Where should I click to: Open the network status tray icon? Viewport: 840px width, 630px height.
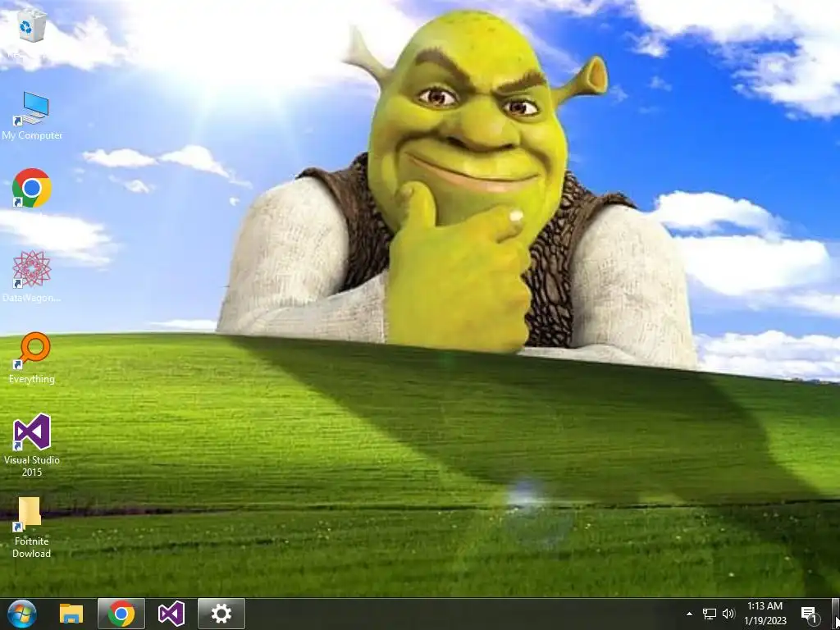pos(710,614)
